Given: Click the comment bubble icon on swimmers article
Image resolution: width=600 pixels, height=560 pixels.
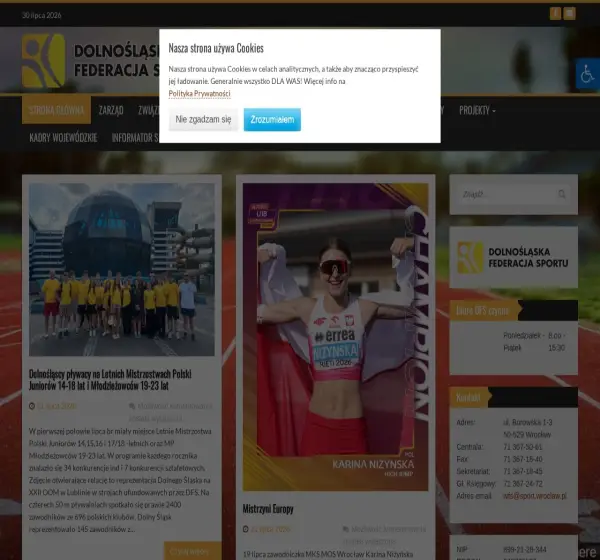Looking at the screenshot, I should [132, 406].
